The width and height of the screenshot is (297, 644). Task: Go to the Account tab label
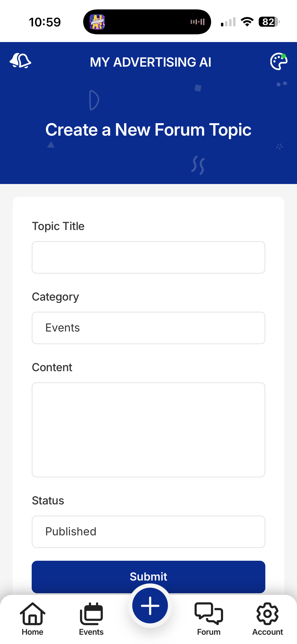pos(267,632)
